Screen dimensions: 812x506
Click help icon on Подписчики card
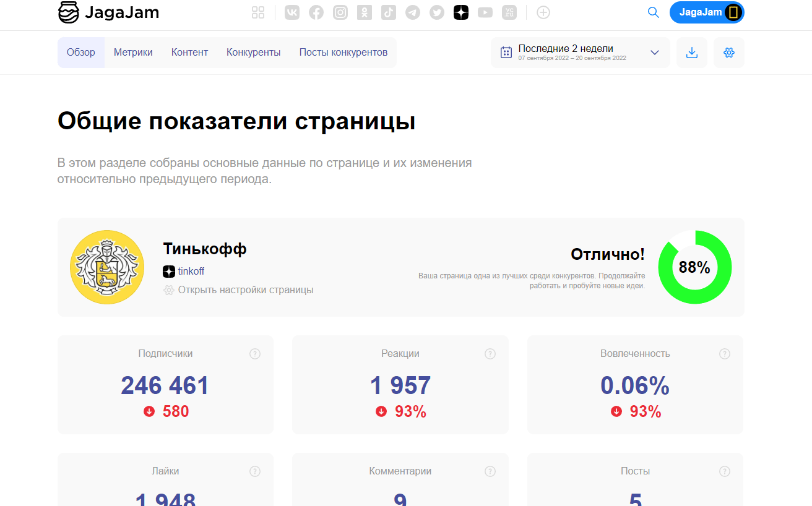[x=255, y=354]
